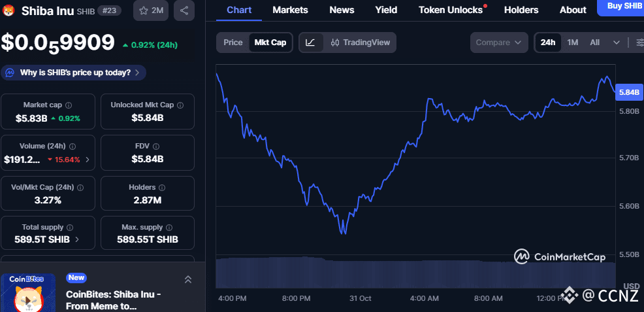Open the chart settings sliders icon

pos(639,43)
